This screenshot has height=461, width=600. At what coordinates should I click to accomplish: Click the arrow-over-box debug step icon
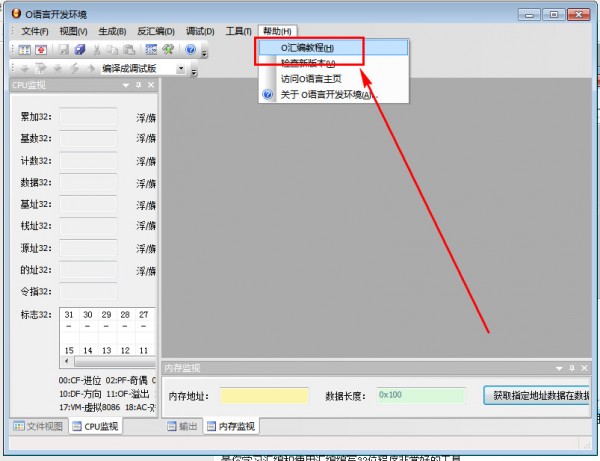click(x=41, y=68)
